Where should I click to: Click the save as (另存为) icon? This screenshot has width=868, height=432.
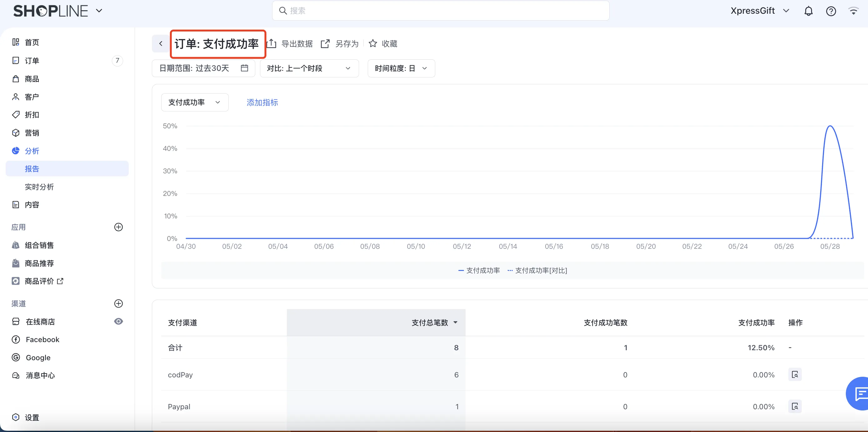click(325, 44)
